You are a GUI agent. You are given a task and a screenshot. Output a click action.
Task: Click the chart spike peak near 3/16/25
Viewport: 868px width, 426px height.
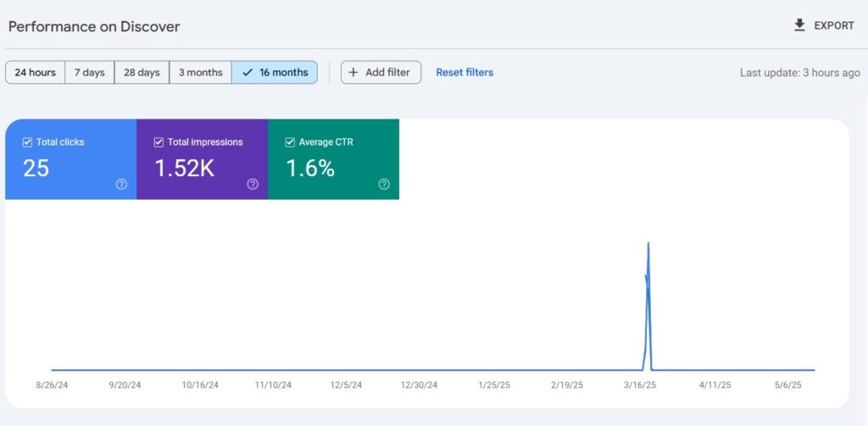pyautogui.click(x=648, y=244)
